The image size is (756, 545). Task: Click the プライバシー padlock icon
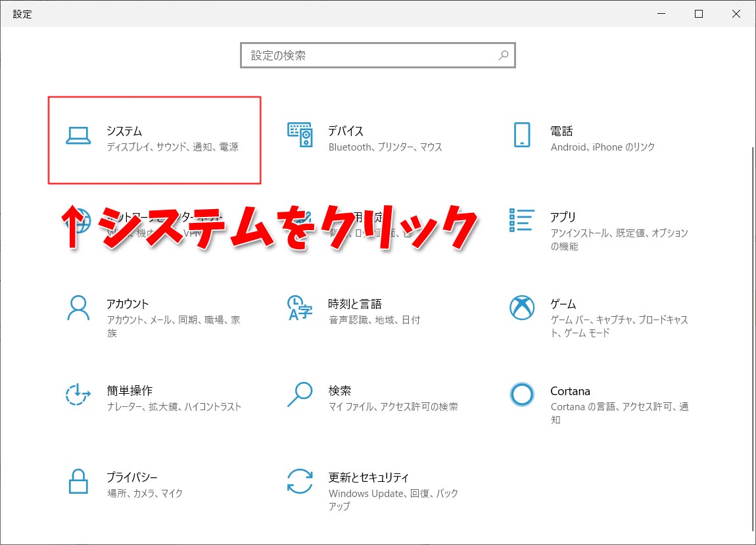tap(78, 481)
